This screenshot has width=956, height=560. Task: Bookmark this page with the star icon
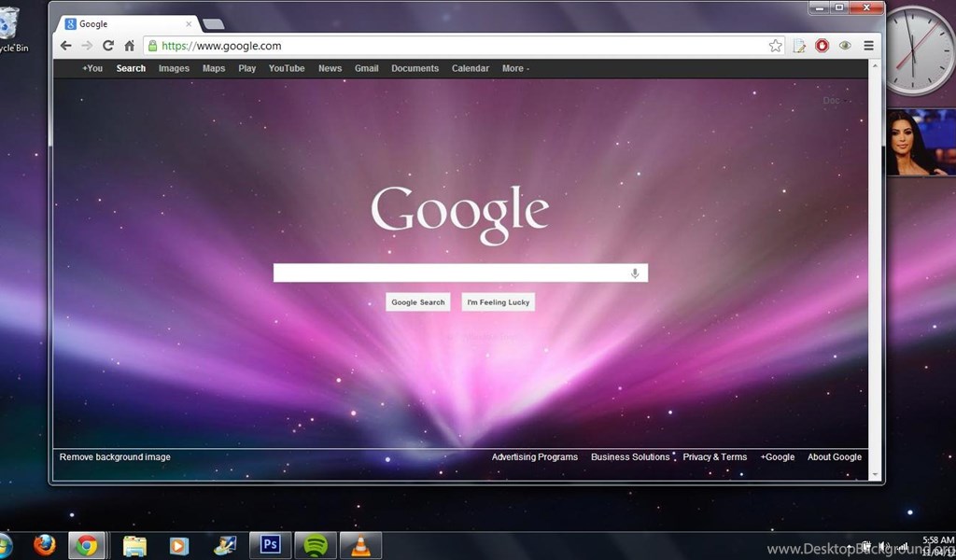point(775,46)
